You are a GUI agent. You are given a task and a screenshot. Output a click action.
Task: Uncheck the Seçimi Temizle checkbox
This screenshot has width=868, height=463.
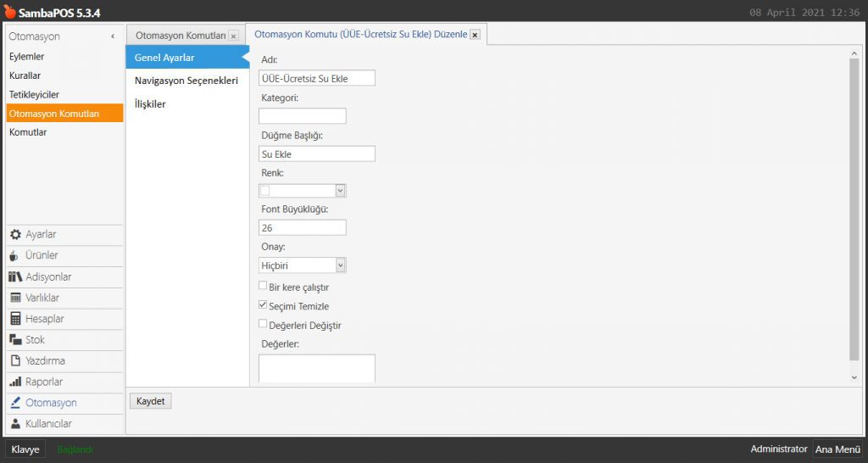(x=264, y=305)
